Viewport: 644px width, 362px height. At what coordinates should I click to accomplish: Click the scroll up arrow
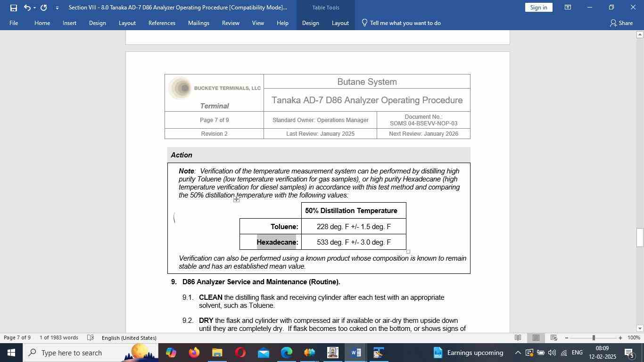coord(640,34)
